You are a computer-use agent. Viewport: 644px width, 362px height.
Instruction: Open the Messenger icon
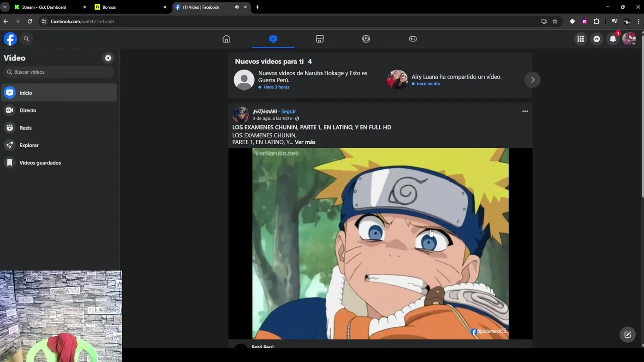pyautogui.click(x=597, y=39)
